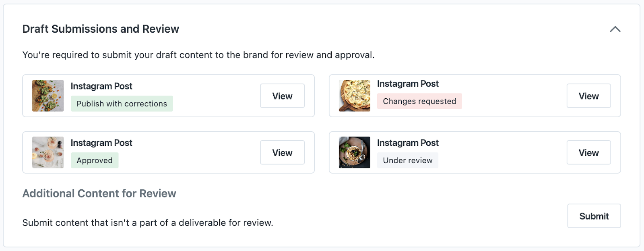This screenshot has height=251, width=644.
Task: Open the bowl dish post thumbnail
Action: pyautogui.click(x=354, y=152)
